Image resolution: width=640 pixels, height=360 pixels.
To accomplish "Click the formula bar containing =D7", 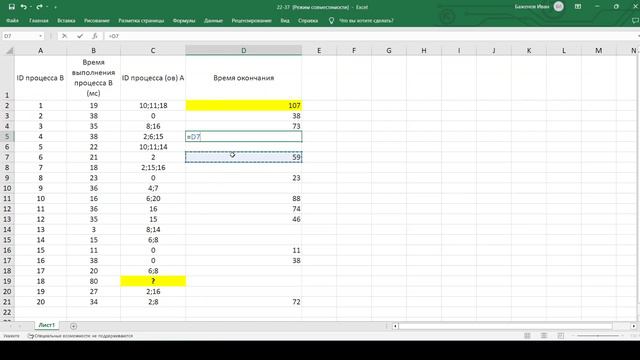I will click(371, 36).
